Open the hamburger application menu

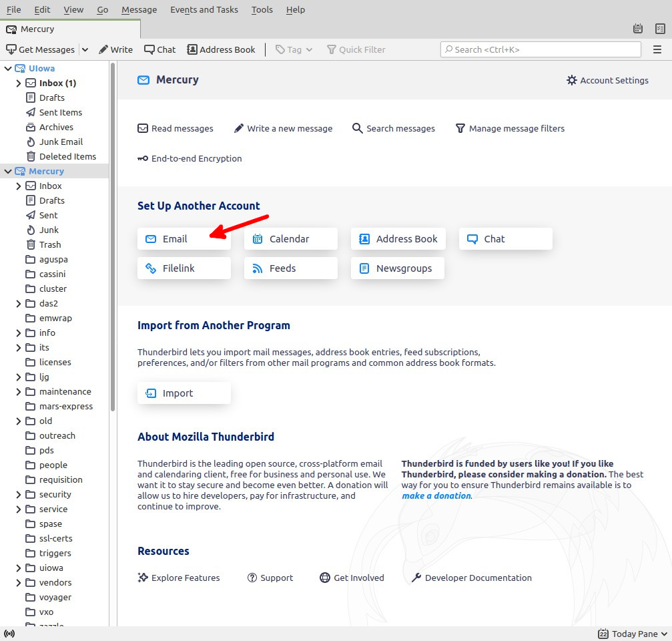click(x=657, y=49)
